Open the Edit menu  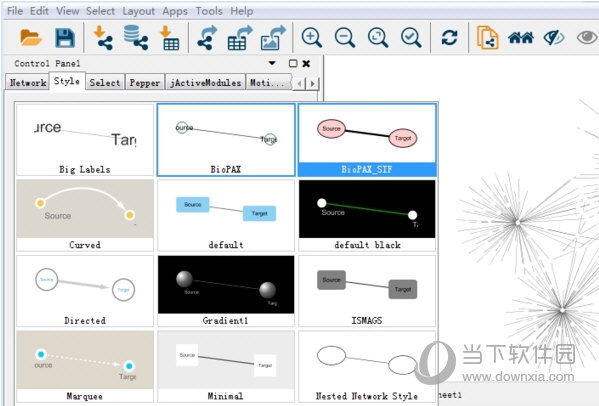click(39, 11)
